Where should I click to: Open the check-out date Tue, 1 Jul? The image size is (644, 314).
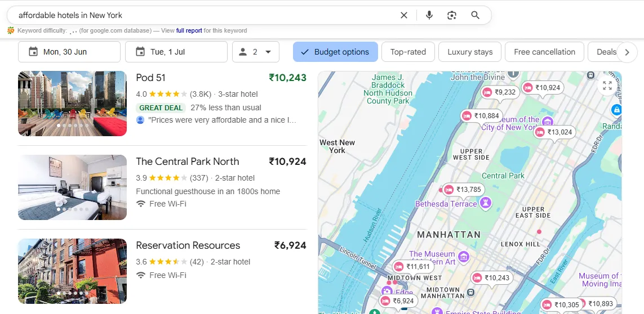tap(176, 52)
